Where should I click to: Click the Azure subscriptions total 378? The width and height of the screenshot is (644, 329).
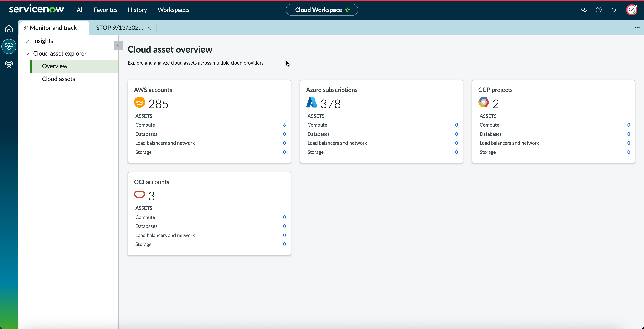click(x=331, y=104)
